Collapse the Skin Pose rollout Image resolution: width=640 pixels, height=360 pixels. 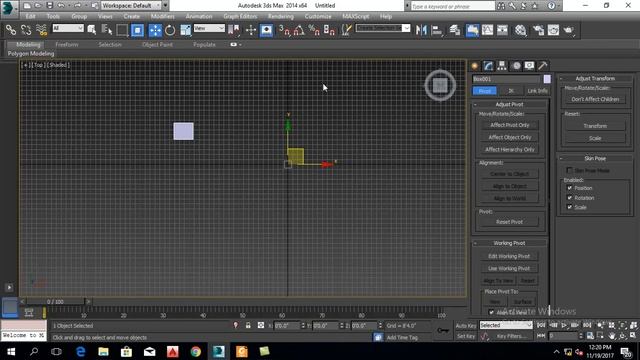(595, 158)
